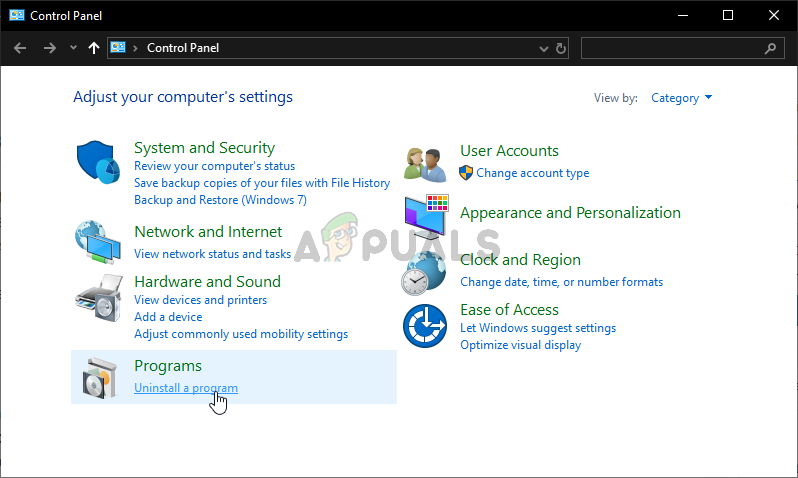Click Uninstall a program link
The image size is (798, 478).
[186, 388]
